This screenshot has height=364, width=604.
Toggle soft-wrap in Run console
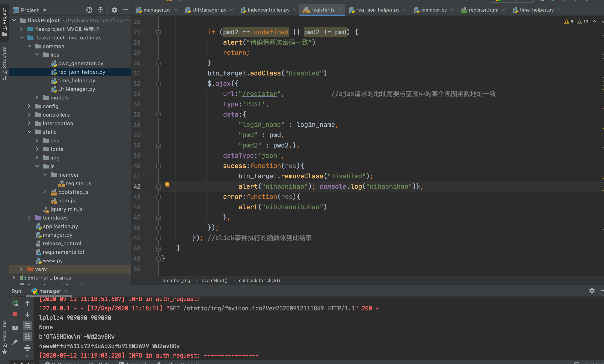click(x=27, y=326)
